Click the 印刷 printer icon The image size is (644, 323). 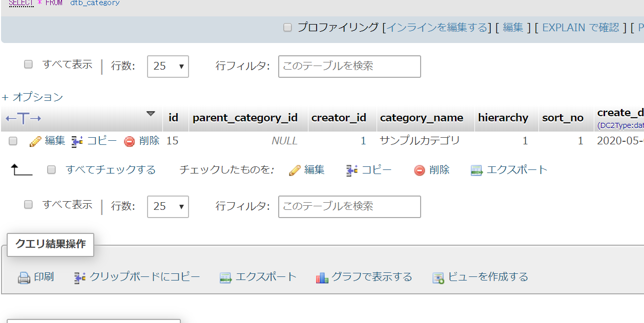coord(24,278)
